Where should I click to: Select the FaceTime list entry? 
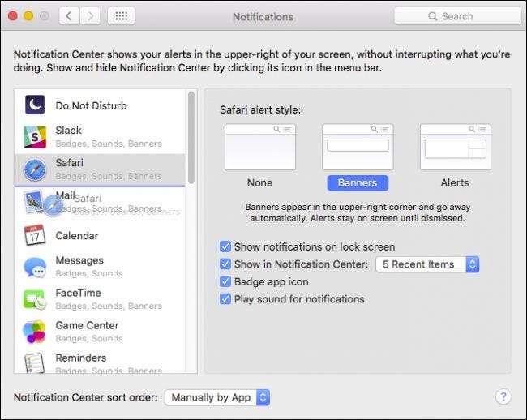(x=100, y=299)
